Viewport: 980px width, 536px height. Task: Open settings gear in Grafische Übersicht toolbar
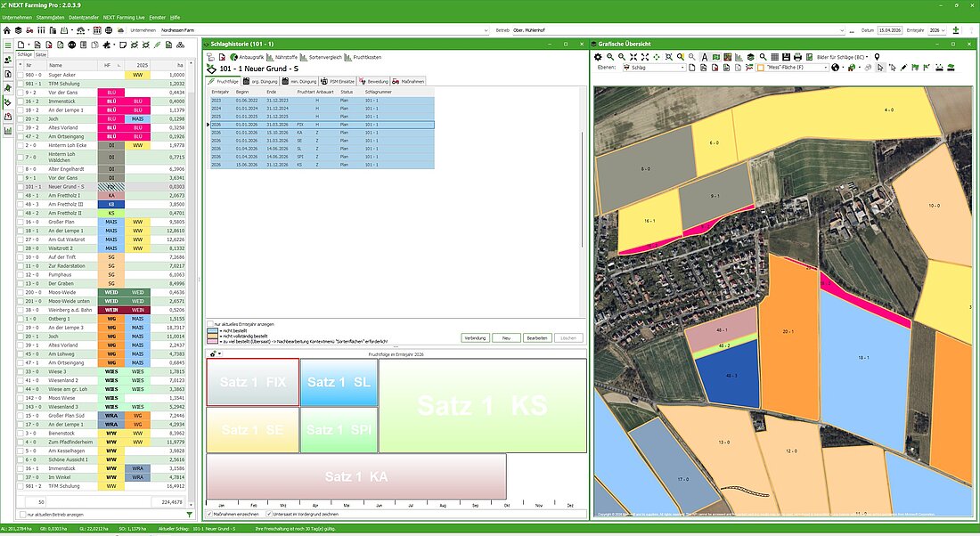[x=600, y=56]
